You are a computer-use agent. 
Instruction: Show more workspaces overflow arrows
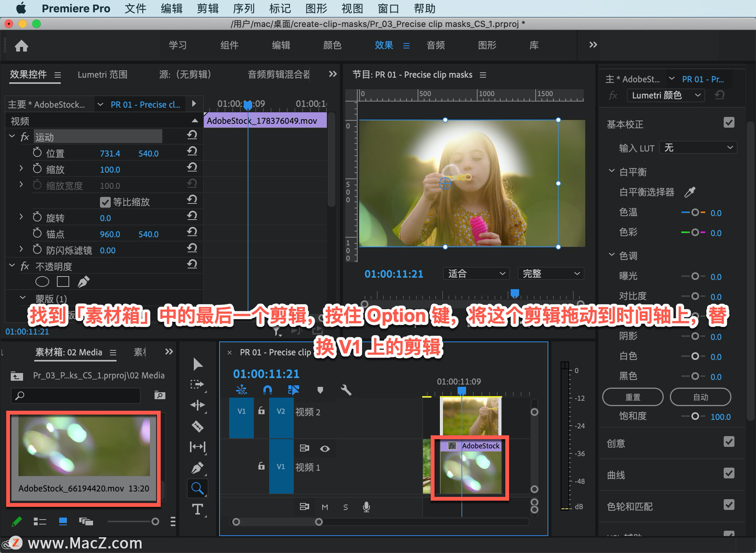593,45
